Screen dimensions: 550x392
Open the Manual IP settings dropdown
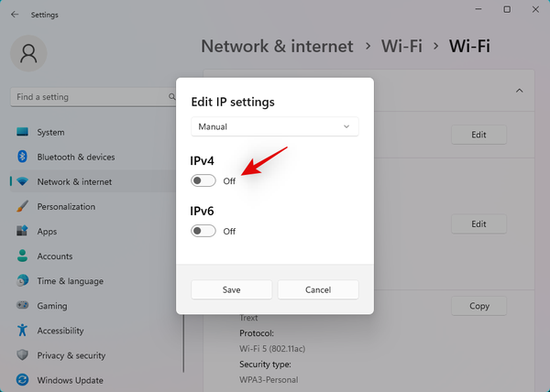[x=275, y=126]
